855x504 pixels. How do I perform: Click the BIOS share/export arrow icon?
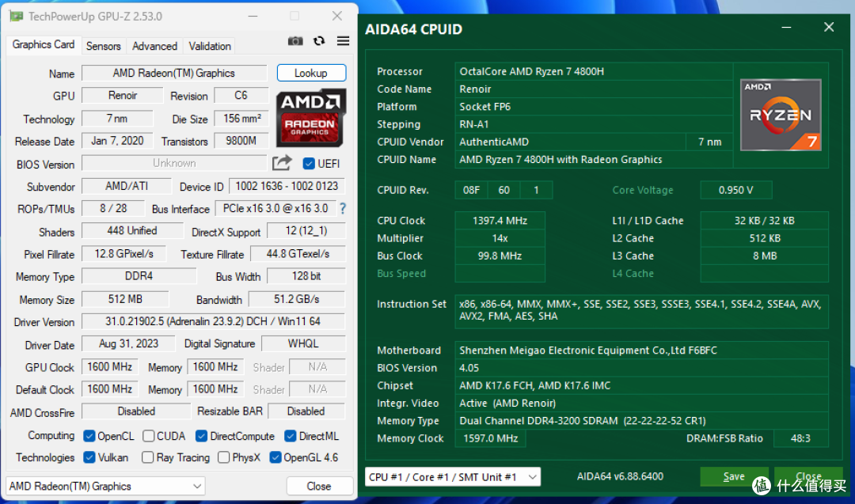coord(282,162)
